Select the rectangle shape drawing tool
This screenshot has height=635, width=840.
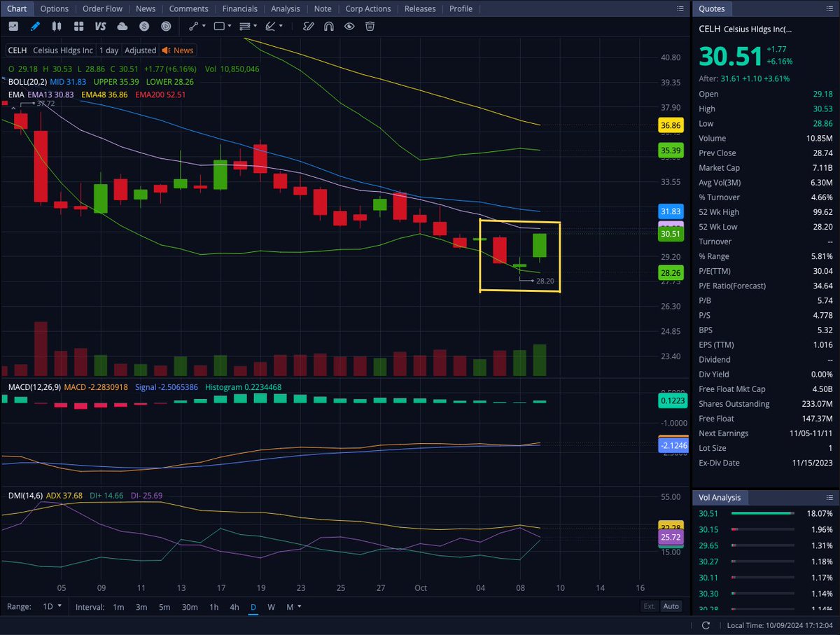coord(219,26)
